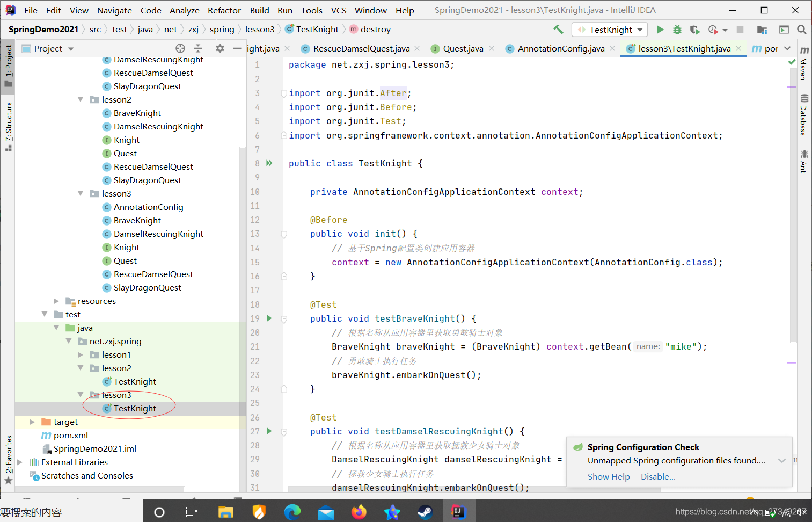Open the profiler run options dropdown arrow
This screenshot has height=522, width=812.
(x=725, y=30)
